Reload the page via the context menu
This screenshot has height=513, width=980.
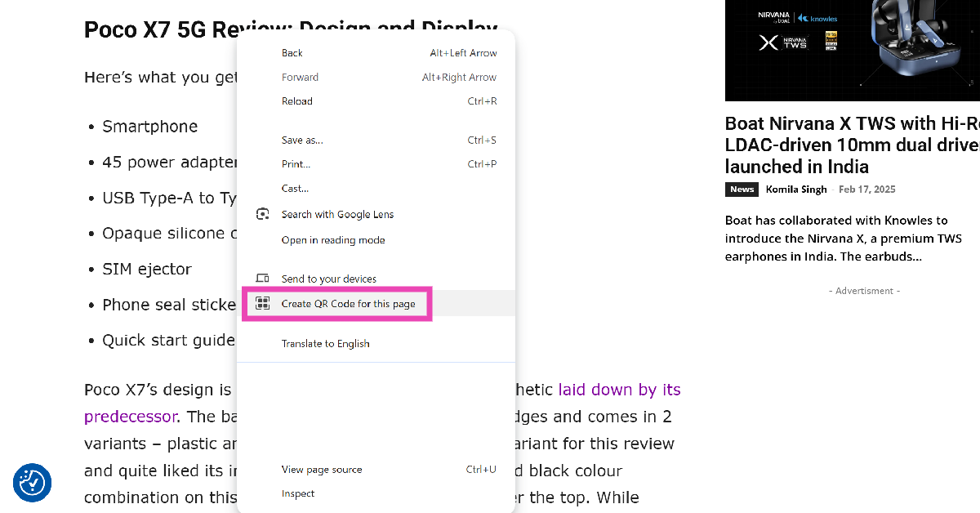(x=297, y=101)
